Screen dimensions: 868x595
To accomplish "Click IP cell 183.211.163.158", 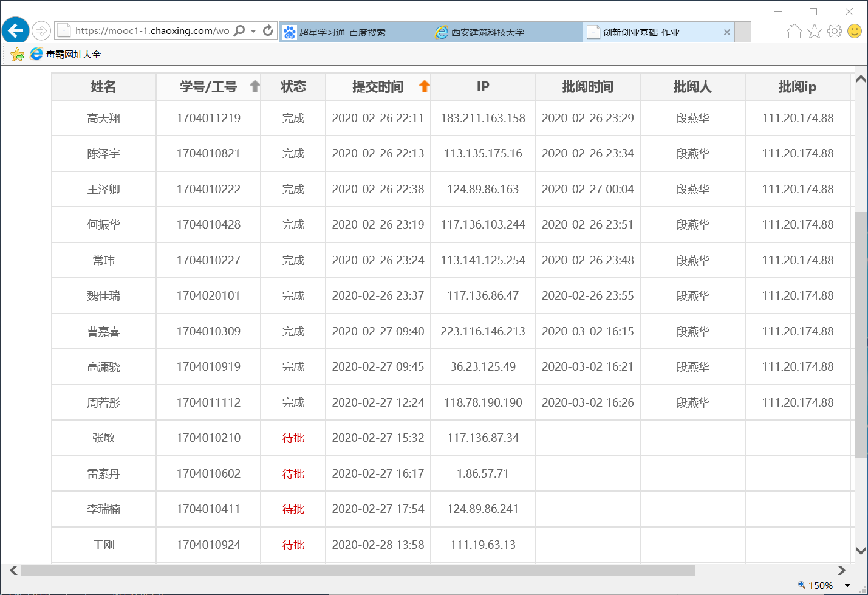I will tap(483, 118).
